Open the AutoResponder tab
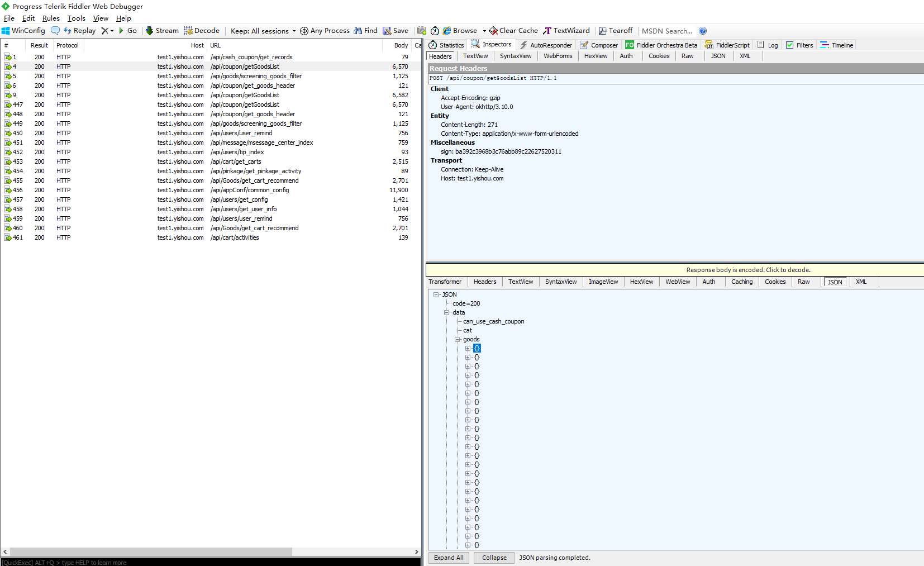924x566 pixels. click(546, 45)
